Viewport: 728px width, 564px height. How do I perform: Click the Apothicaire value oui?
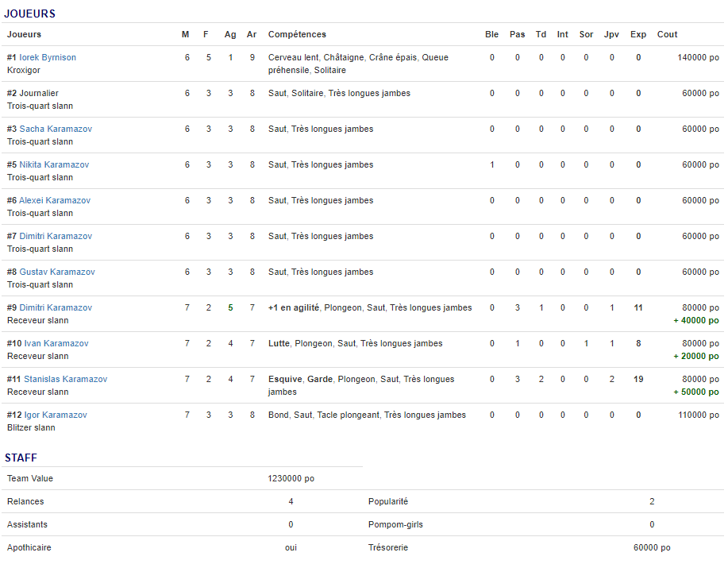pyautogui.click(x=291, y=547)
